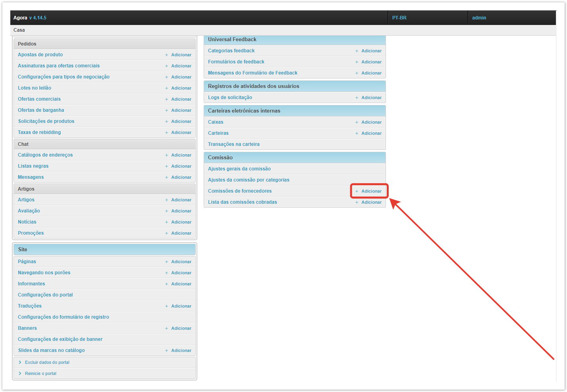
Task: Open the PT-BR language selector
Action: pyautogui.click(x=399, y=18)
